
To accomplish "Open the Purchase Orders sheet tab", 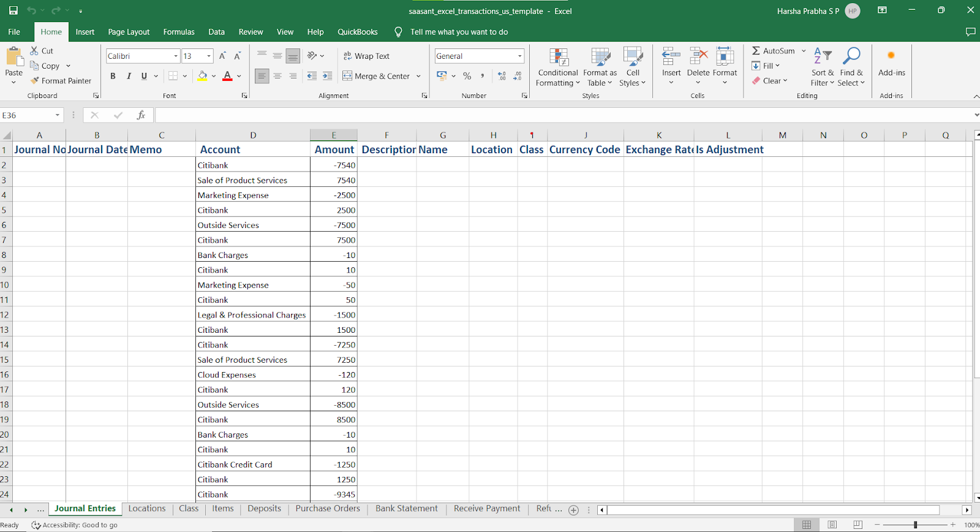I will point(328,509).
